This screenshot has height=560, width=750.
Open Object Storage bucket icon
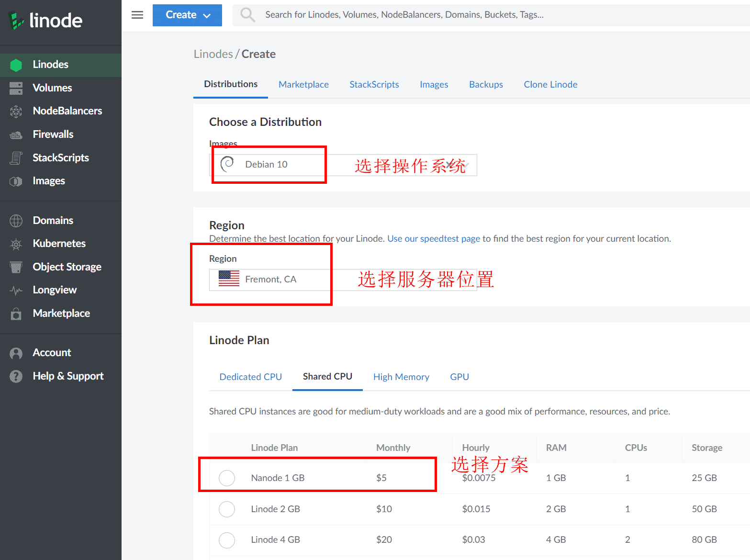click(16, 267)
